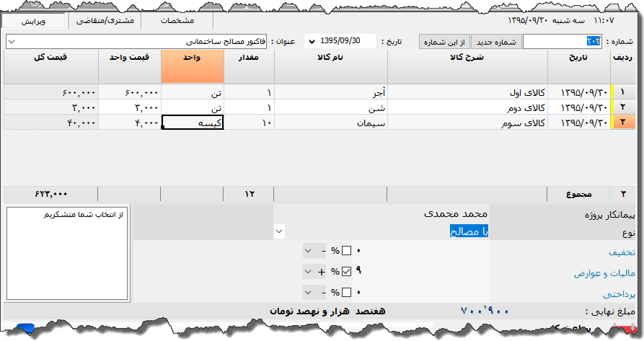Click the tax value ۹ field
This screenshot has height=341, width=644.
(x=421, y=271)
